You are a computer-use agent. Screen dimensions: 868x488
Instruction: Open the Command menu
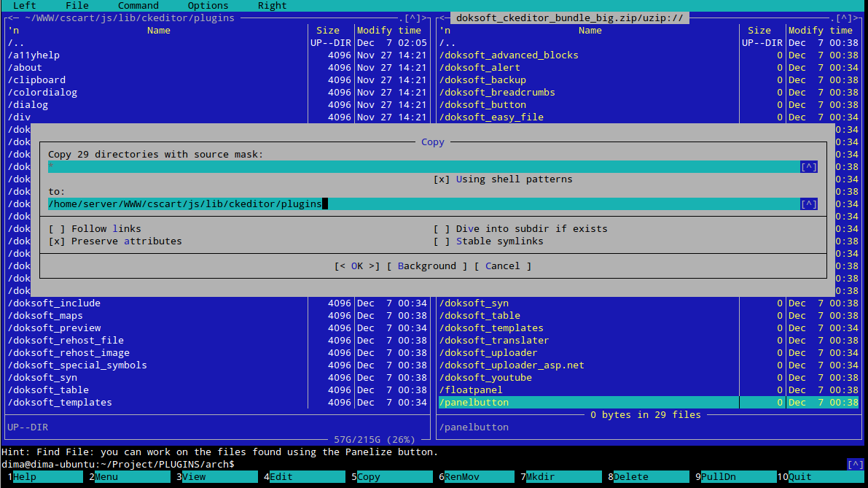click(x=138, y=6)
